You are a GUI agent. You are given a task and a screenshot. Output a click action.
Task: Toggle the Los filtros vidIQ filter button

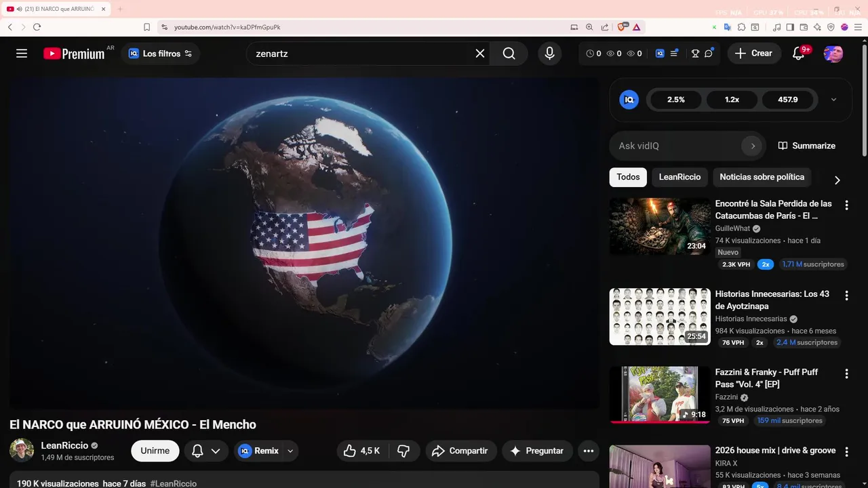(161, 54)
